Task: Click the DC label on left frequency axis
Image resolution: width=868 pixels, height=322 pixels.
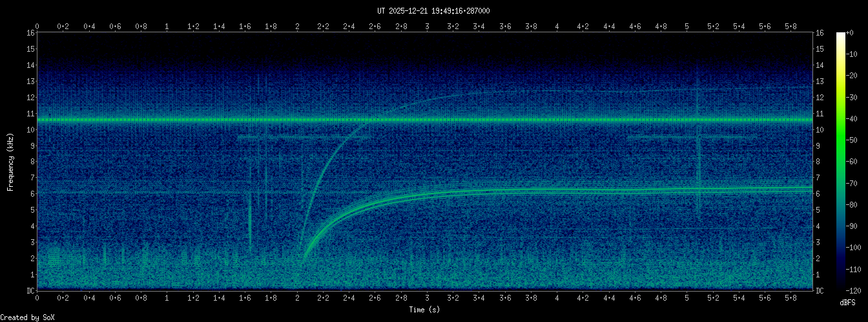Action: [x=30, y=290]
